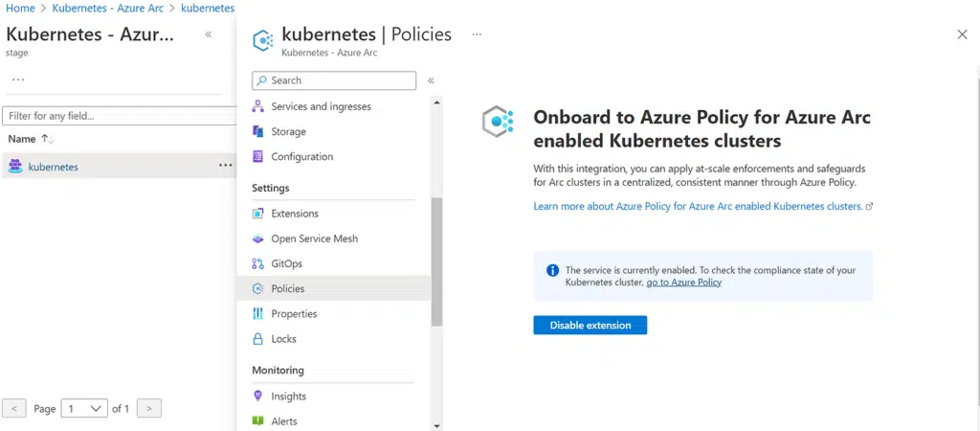980x431 pixels.
Task: Click the info icon in the notice banner
Action: pos(552,270)
